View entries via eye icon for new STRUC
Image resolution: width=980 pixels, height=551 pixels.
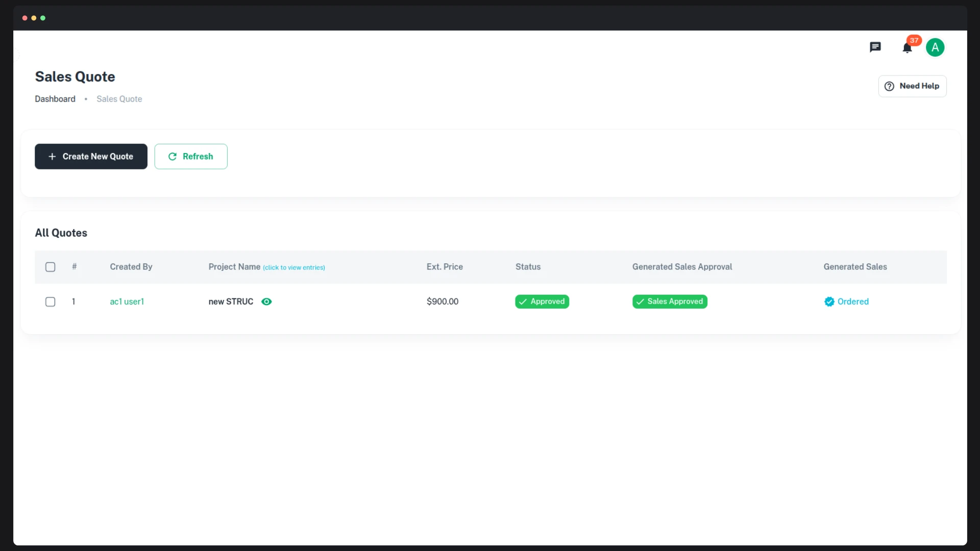[x=266, y=302]
